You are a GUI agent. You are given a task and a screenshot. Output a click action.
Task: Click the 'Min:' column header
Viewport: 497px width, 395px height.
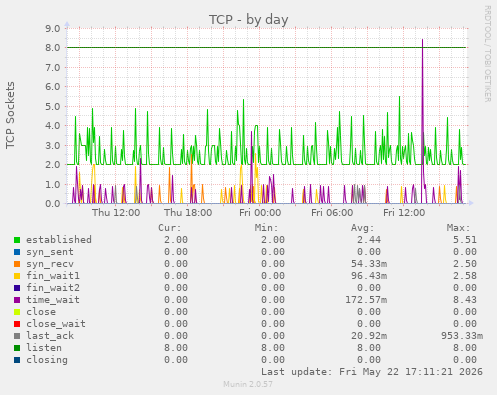(x=266, y=228)
